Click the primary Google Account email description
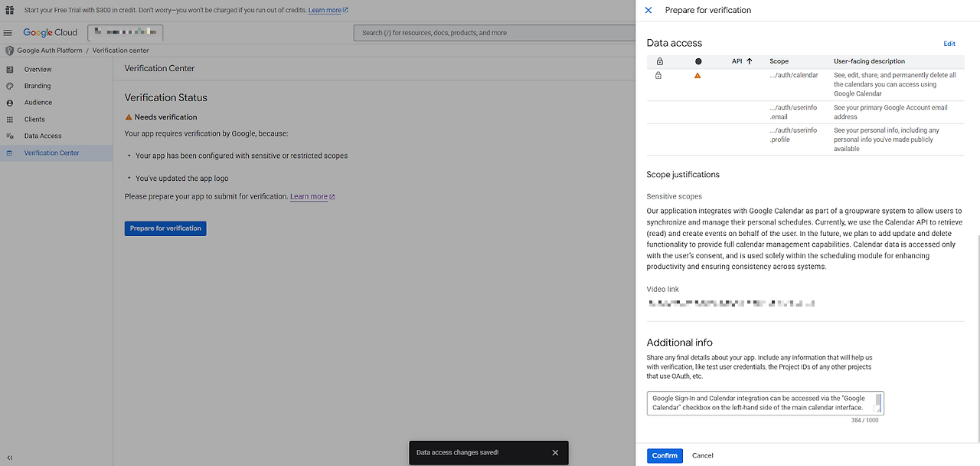 [x=890, y=112]
